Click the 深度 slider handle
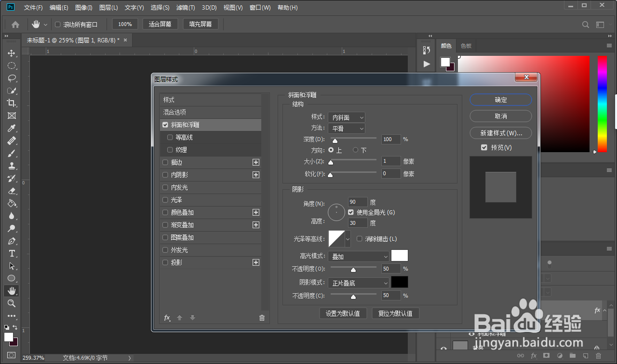The image size is (617, 364). point(335,141)
